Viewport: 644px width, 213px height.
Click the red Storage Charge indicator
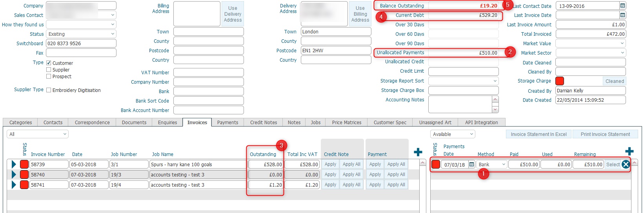pos(560,81)
